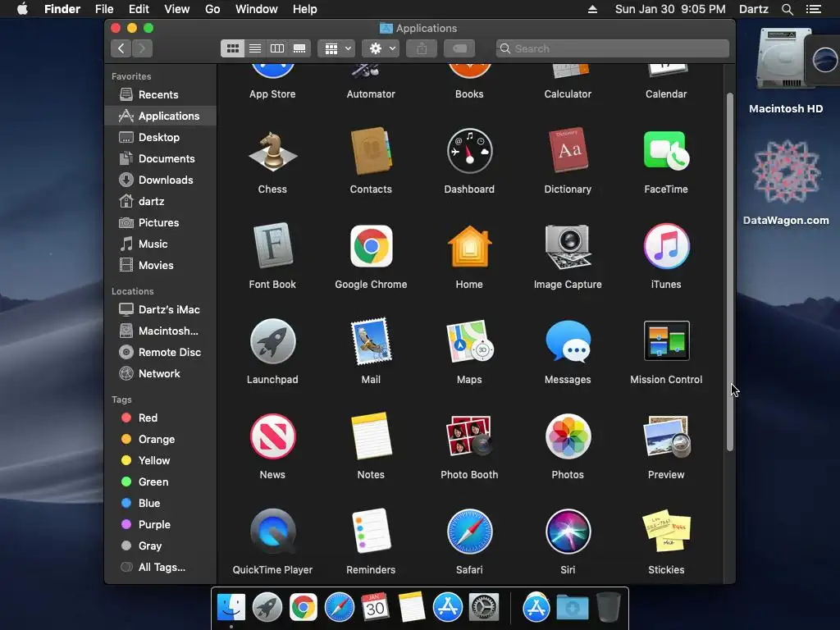Open the Messages app

pos(568,342)
